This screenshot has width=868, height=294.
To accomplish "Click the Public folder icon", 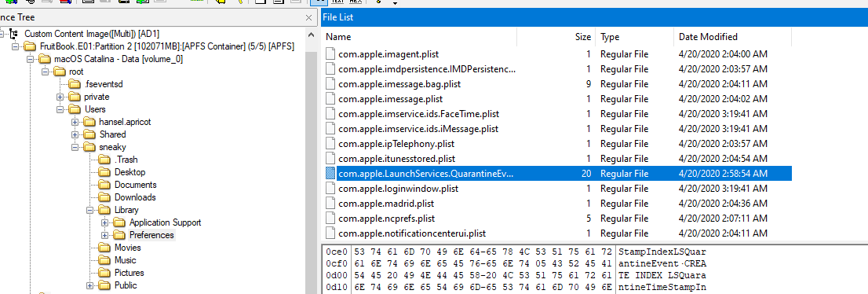I will (104, 285).
